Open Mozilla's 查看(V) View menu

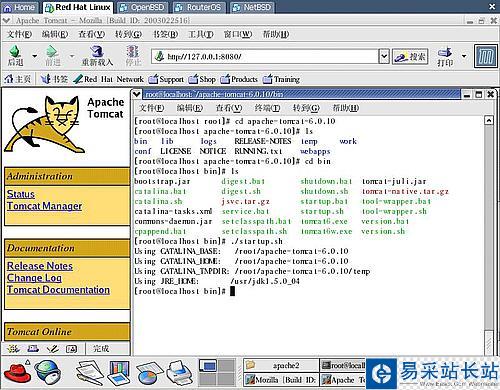92,34
